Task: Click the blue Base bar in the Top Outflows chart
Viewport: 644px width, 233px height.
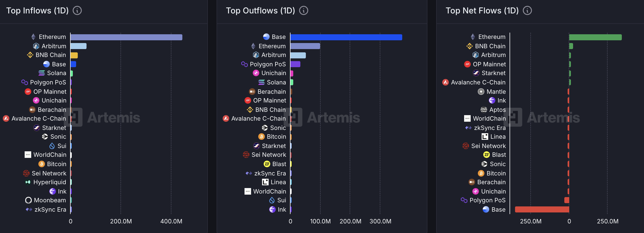Action: coord(346,37)
